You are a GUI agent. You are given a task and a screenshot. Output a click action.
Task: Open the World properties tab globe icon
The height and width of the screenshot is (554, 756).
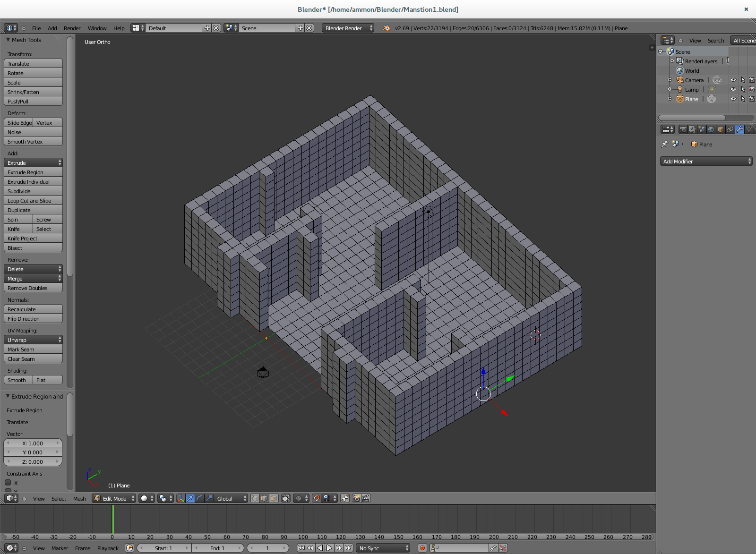click(x=711, y=129)
